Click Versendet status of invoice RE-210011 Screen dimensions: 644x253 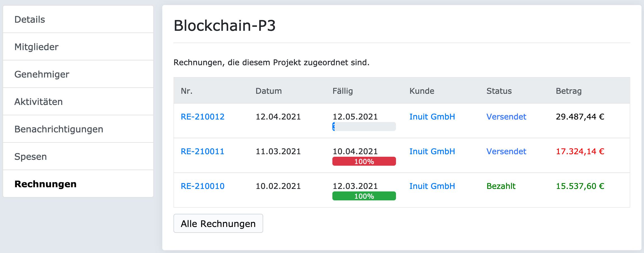tap(506, 151)
